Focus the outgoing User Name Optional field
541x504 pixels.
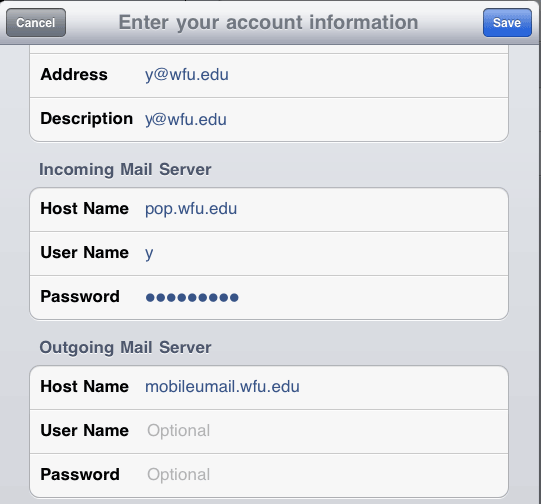coord(178,431)
